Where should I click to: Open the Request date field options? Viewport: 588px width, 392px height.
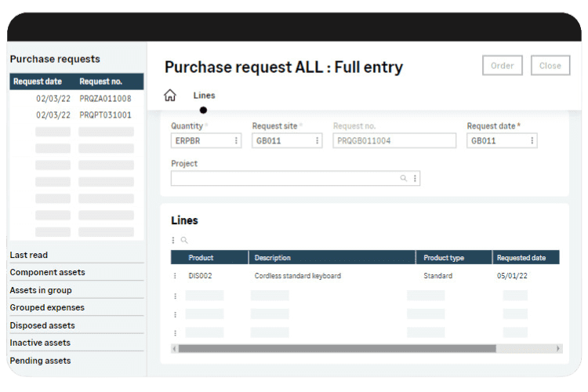click(x=532, y=141)
